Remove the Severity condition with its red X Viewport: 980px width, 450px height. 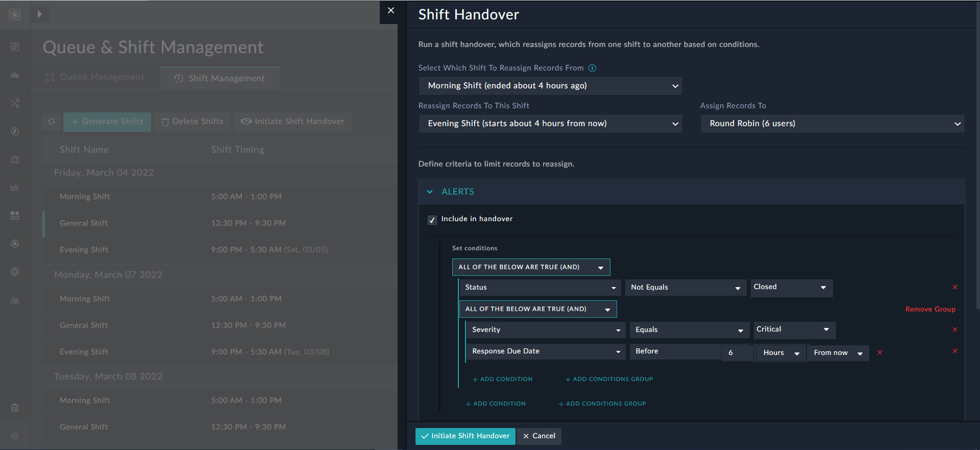955,329
